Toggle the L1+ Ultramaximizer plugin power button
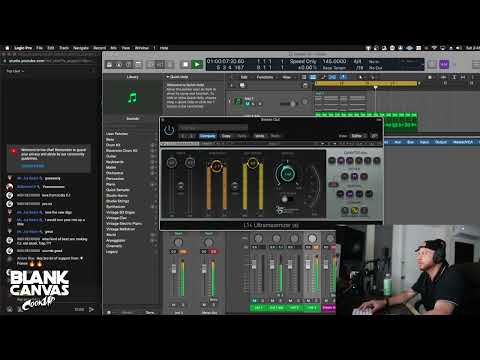Viewport: 480px width, 360px height. (169, 129)
